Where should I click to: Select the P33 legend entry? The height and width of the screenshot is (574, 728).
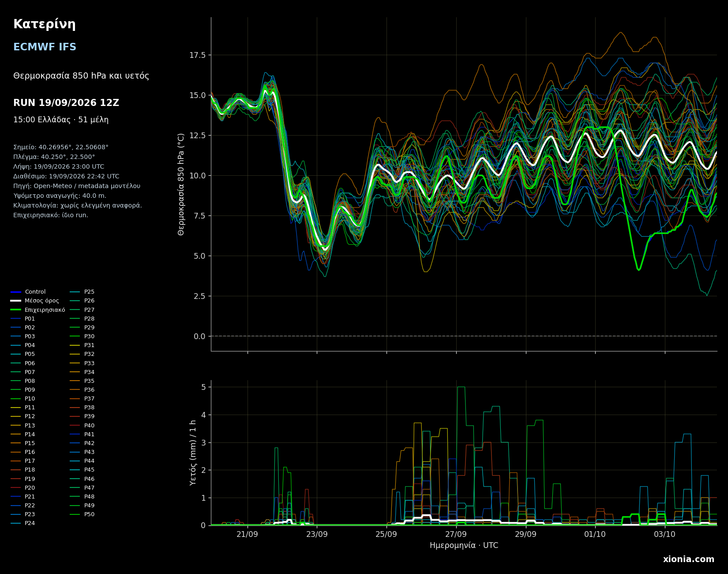coord(83,363)
